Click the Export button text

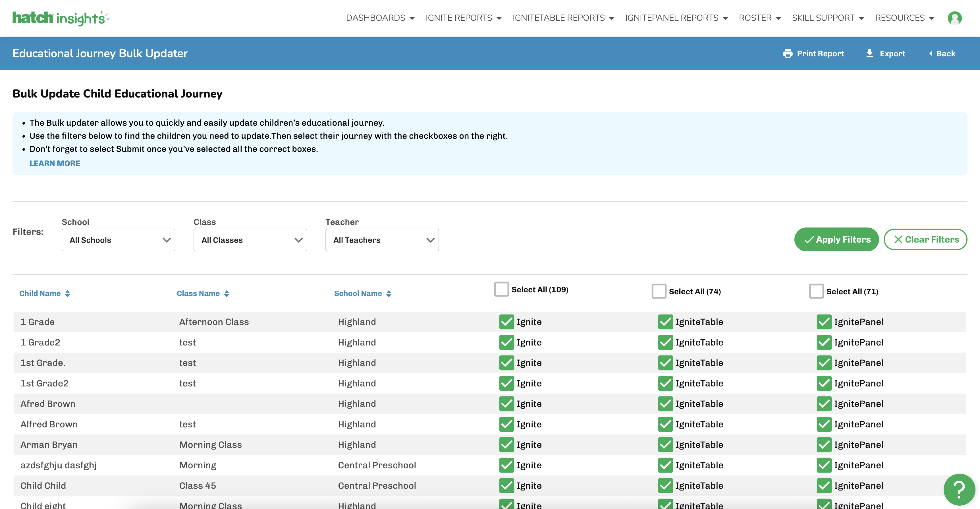(892, 54)
